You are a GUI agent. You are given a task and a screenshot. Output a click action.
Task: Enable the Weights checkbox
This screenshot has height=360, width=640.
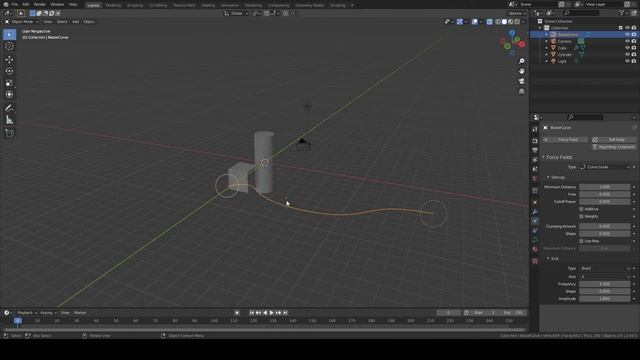point(582,216)
